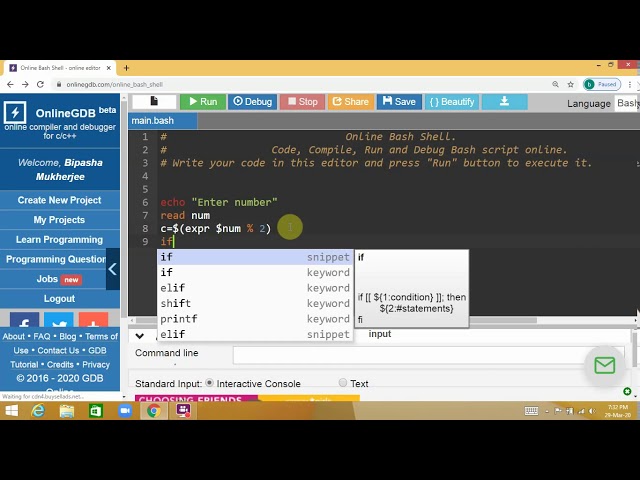Start the Debug session
This screenshot has width=640, height=480.
pos(252,102)
